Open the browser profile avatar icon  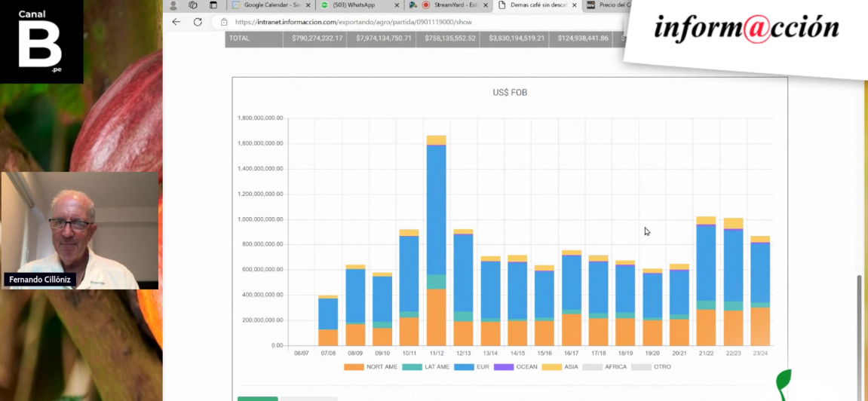pos(173,5)
